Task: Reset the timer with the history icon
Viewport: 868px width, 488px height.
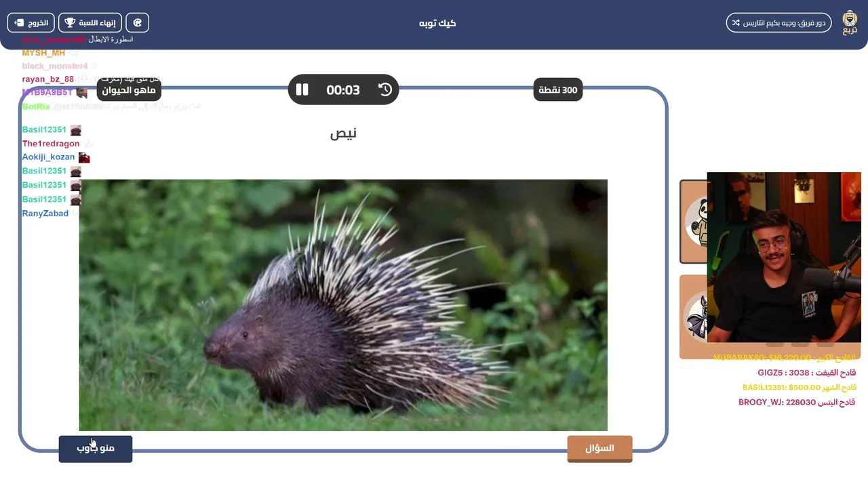Action: point(385,89)
